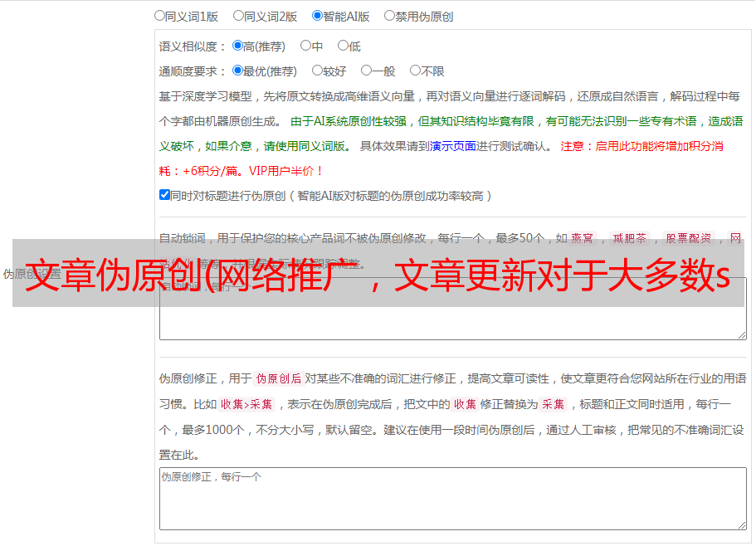Set 通顺度要求 to 较好
The image size is (756, 546).
pos(317,71)
